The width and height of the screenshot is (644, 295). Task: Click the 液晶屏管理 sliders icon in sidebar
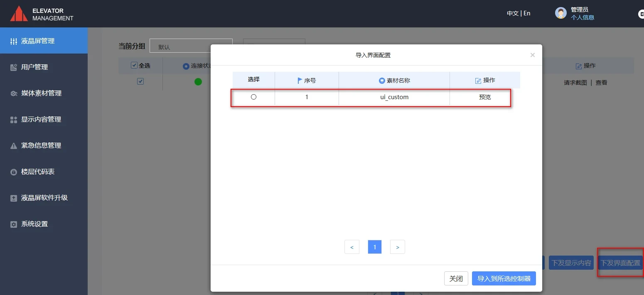click(x=14, y=41)
